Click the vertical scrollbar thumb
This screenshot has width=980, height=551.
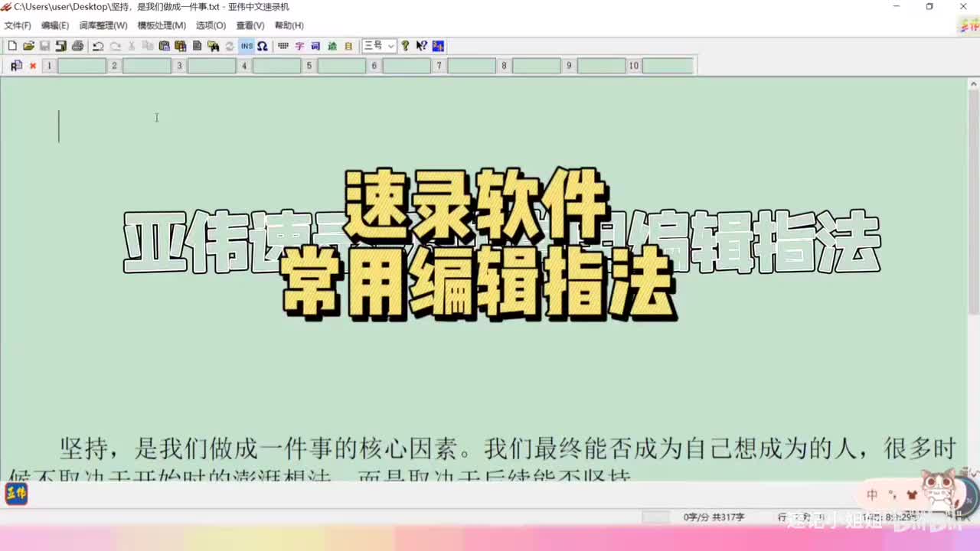973,203
